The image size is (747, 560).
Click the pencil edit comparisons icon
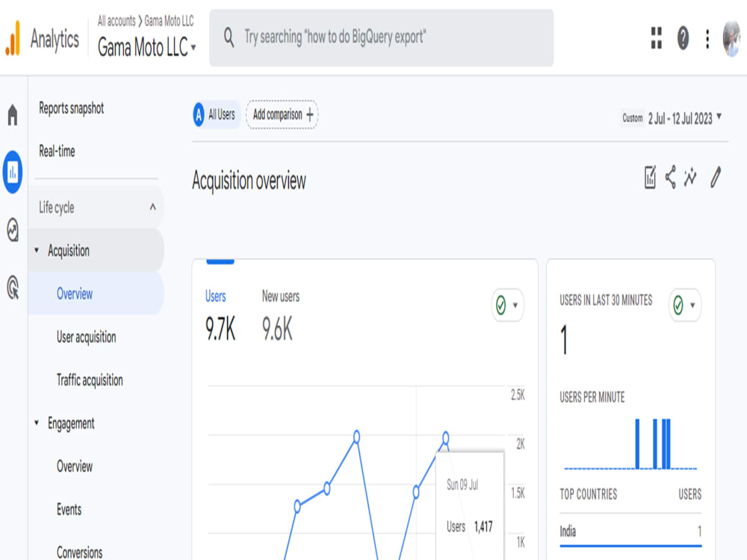[716, 177]
